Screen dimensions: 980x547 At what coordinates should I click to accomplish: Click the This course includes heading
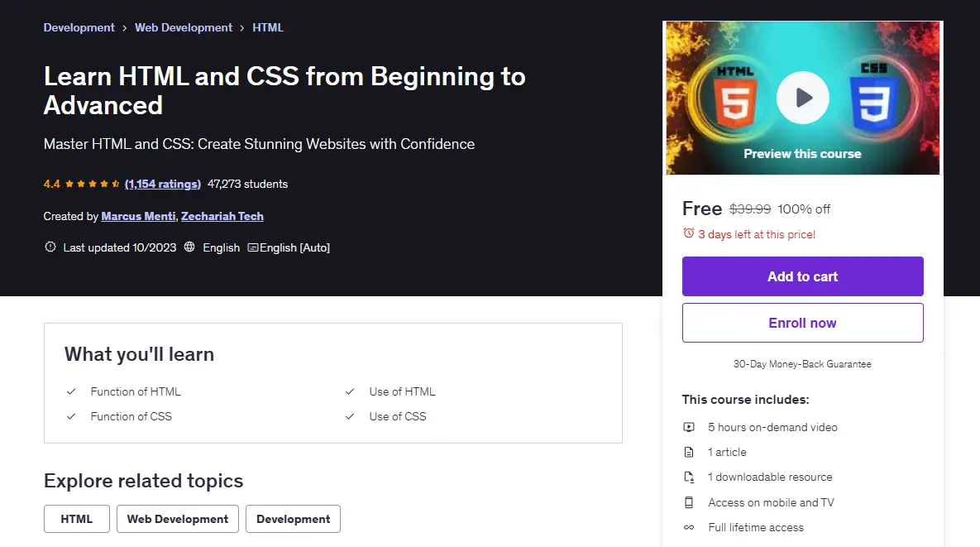click(745, 400)
